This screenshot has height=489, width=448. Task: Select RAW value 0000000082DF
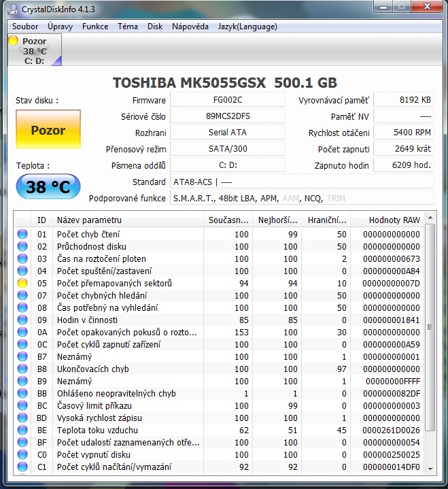pyautogui.click(x=392, y=393)
